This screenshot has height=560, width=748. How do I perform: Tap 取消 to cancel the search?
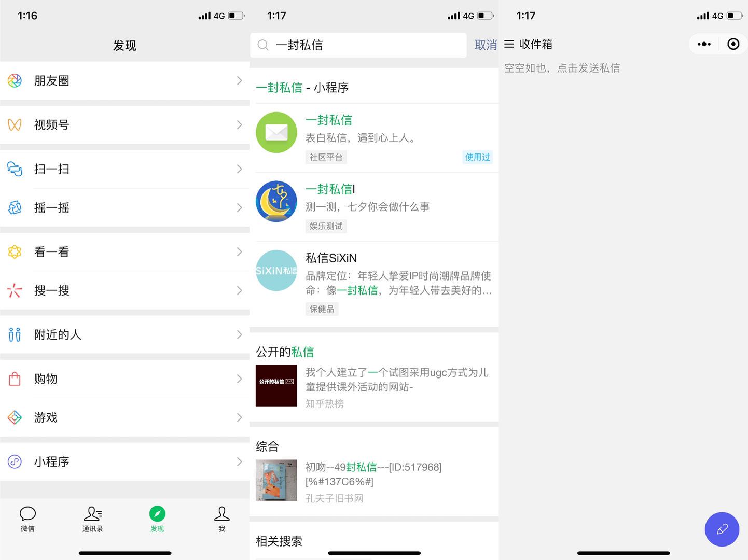pos(486,45)
